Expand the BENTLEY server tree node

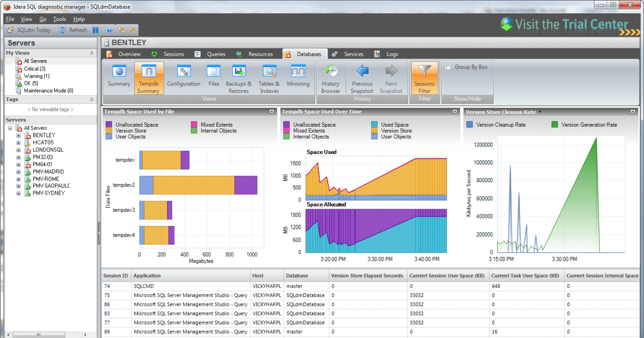tap(19, 135)
